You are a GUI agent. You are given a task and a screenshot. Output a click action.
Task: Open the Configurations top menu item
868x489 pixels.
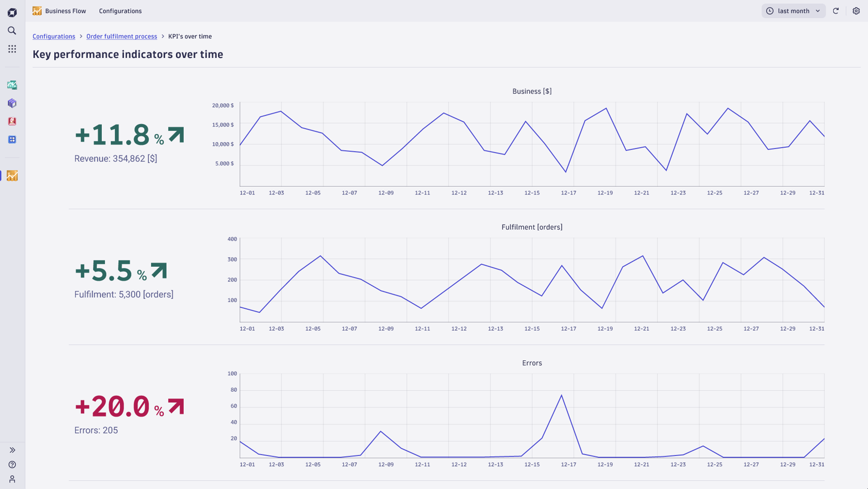[x=120, y=11]
